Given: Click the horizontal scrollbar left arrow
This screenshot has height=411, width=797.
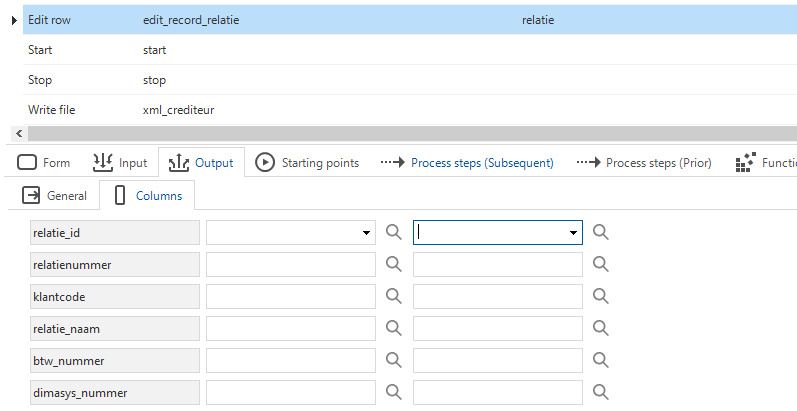Looking at the screenshot, I should pyautogui.click(x=19, y=134).
